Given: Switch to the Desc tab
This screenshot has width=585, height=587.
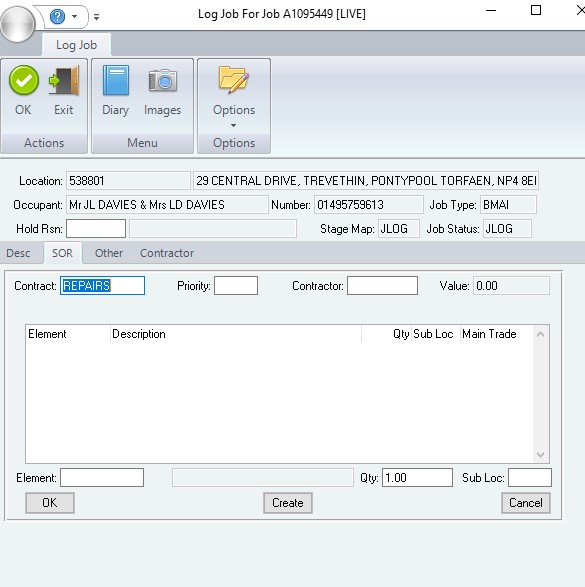Looking at the screenshot, I should [18, 253].
